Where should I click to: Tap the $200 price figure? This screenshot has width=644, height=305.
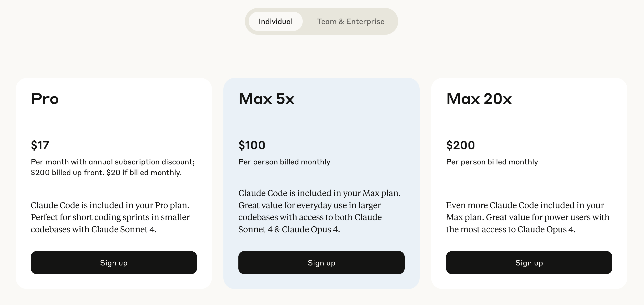[x=460, y=145]
